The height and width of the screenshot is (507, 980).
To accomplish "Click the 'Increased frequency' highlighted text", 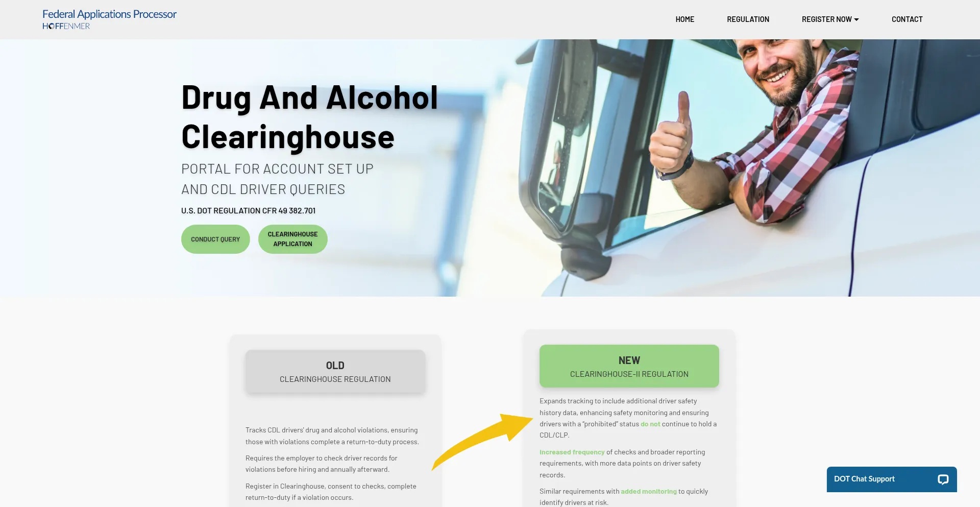I will 572,452.
